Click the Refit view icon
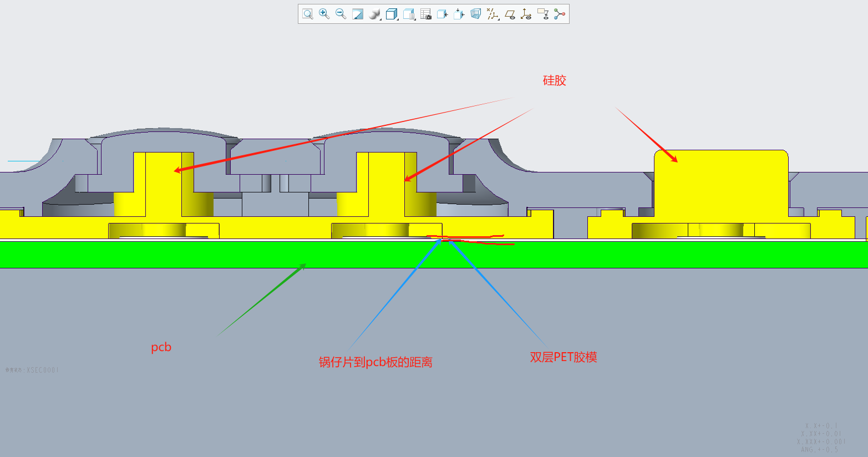868x457 pixels. (308, 14)
